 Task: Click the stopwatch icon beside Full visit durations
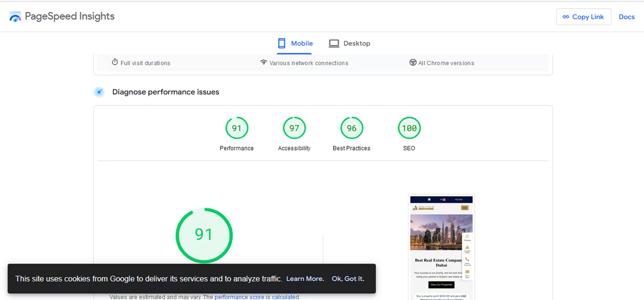[115, 62]
